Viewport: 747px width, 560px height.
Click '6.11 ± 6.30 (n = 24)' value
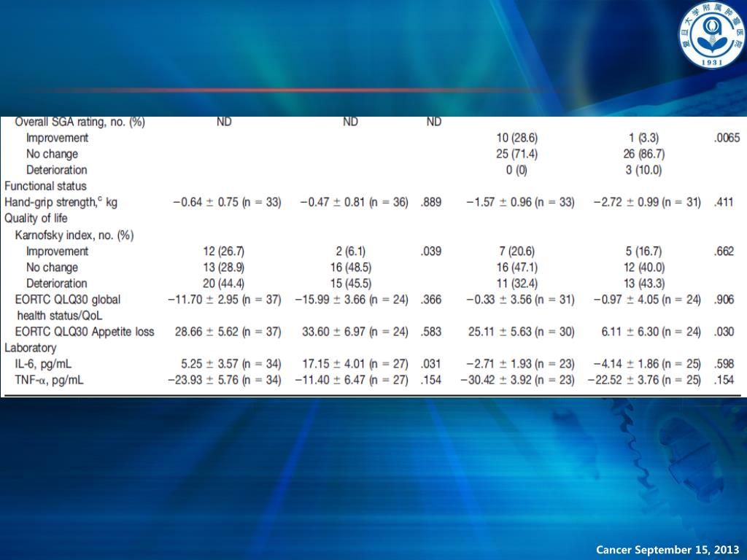click(651, 332)
